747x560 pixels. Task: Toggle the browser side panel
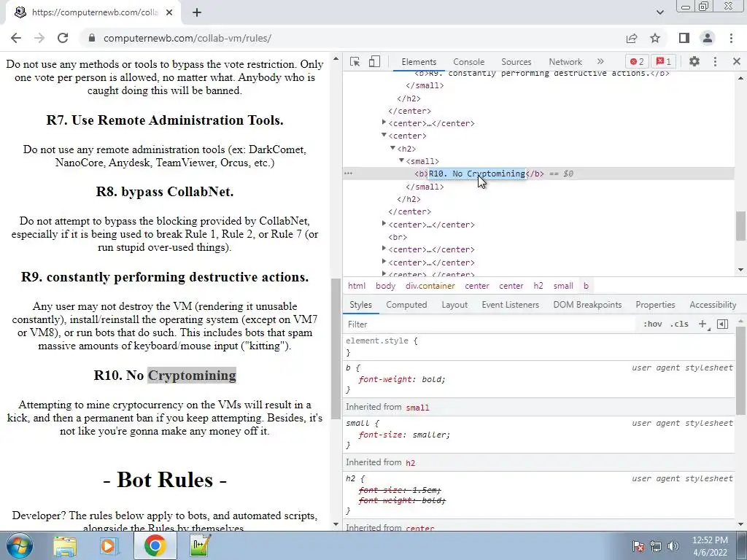click(x=684, y=38)
